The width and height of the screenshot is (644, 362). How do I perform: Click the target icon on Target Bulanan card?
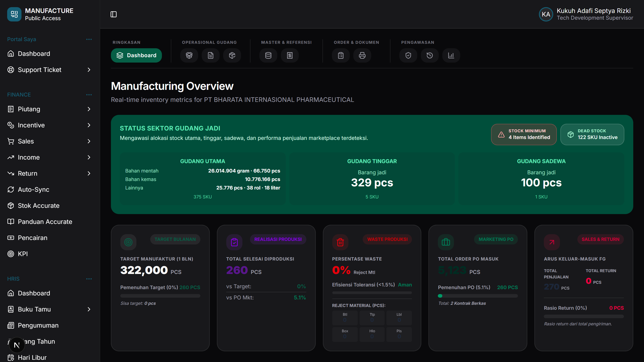pos(128,242)
